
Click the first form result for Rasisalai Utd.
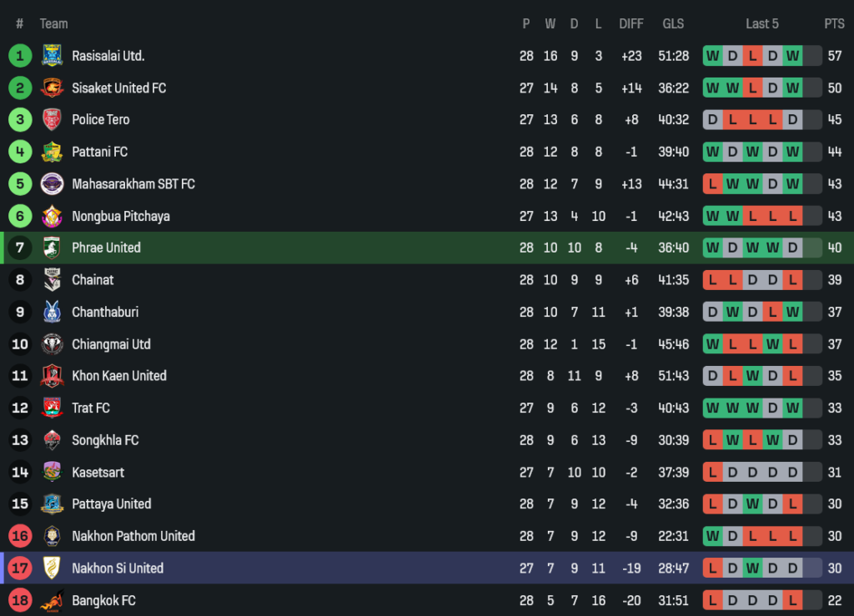tap(713, 56)
